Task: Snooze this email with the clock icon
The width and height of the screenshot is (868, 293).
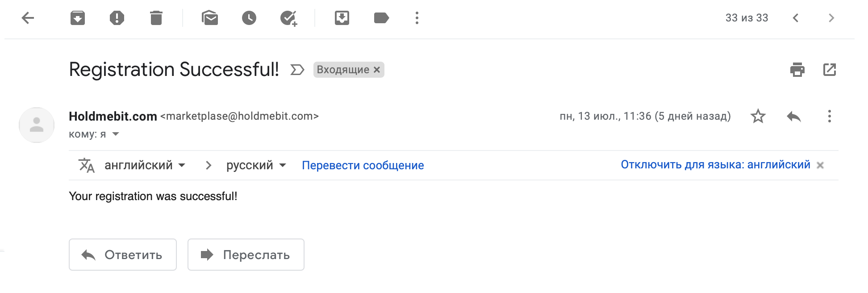Action: (x=249, y=18)
